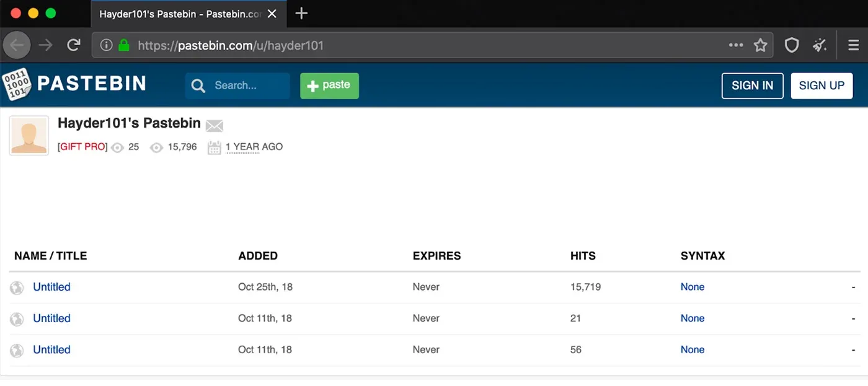The height and width of the screenshot is (386, 868).
Task: Click the None syntax link on the first paste
Action: tap(692, 287)
